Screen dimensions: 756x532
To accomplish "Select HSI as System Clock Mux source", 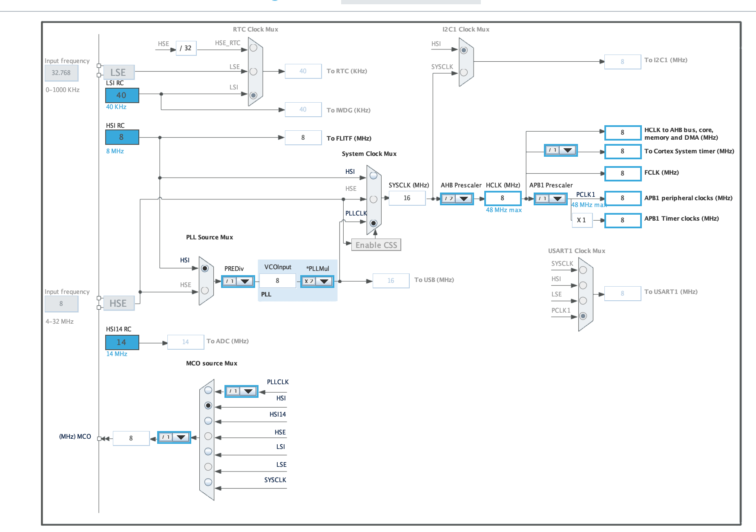I will (x=374, y=175).
